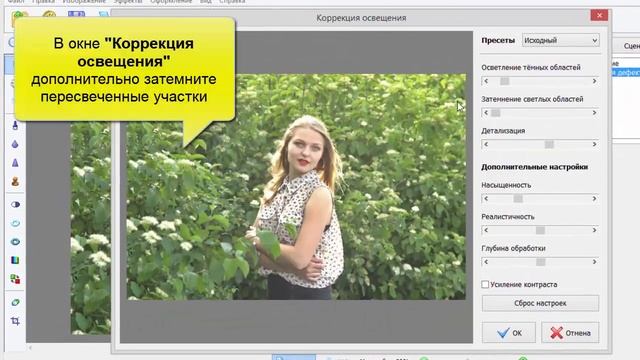
Task: Decrease Глубина обработки with left arrow
Action: click(x=486, y=262)
